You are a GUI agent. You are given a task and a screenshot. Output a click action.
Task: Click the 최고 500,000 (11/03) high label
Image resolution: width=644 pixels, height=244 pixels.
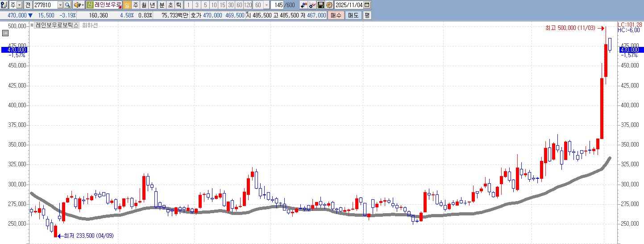tap(570, 28)
